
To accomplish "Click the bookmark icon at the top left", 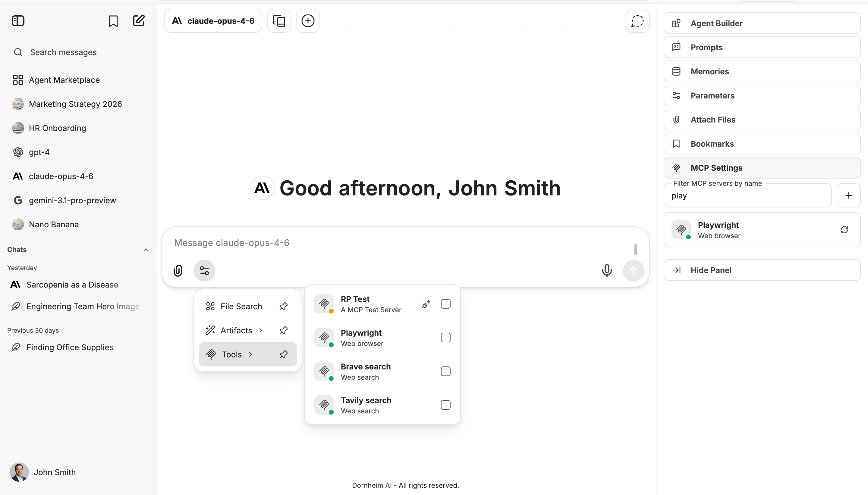I will pos(113,21).
